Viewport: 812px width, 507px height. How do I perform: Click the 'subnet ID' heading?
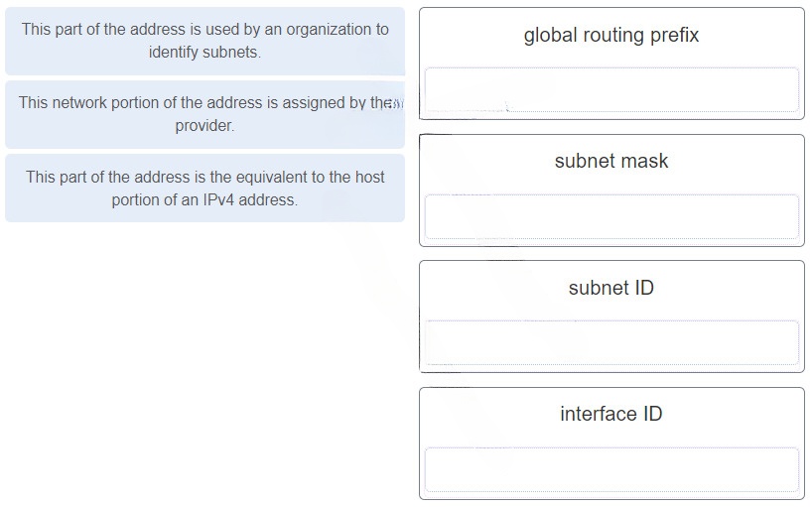point(611,288)
